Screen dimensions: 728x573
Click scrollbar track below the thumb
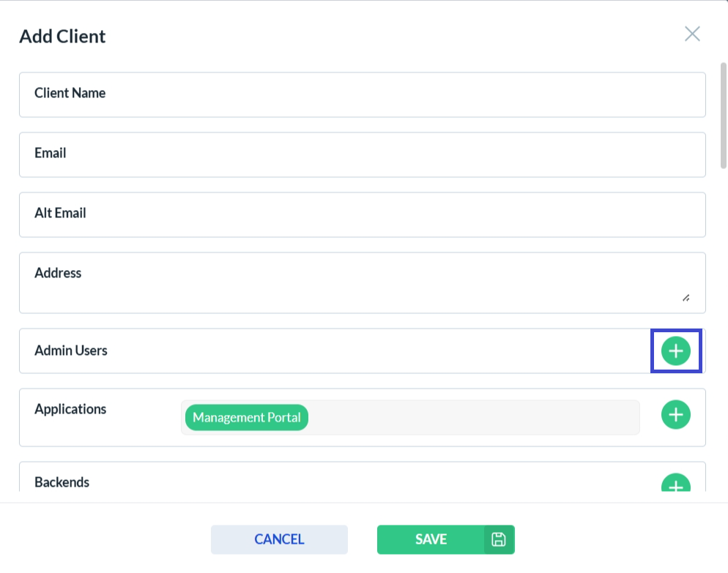tap(723, 329)
